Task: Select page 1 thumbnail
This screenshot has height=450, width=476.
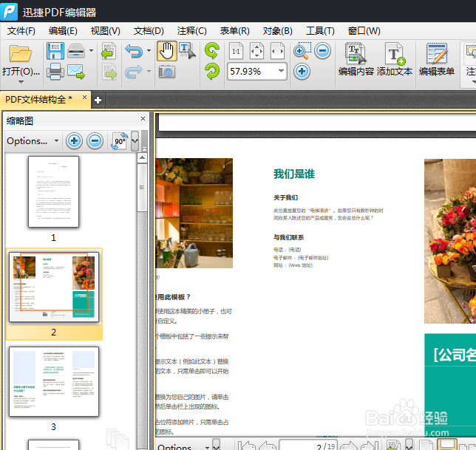Action: (53, 192)
